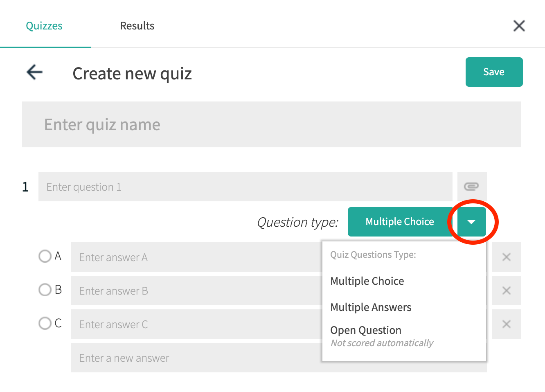The image size is (545, 392).
Task: Click the Multiple Choice type button
Action: pyautogui.click(x=399, y=222)
